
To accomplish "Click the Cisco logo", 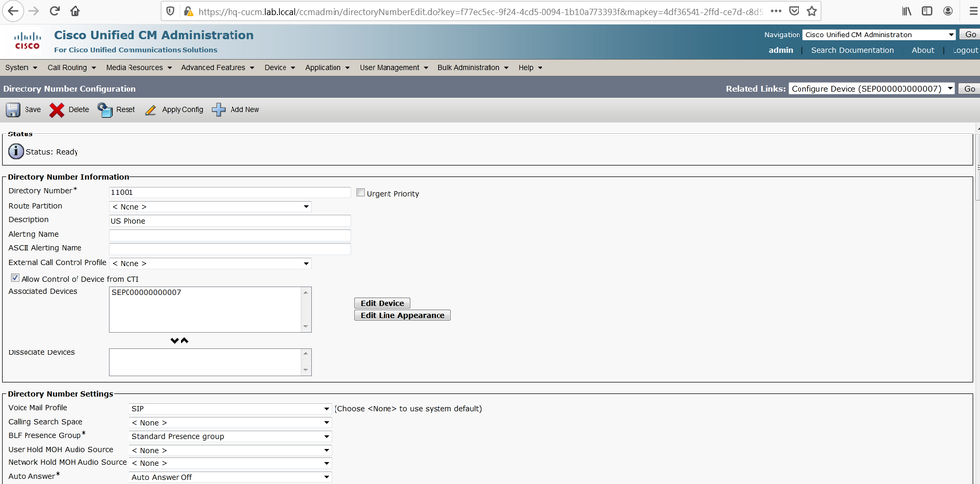I will click(26, 41).
